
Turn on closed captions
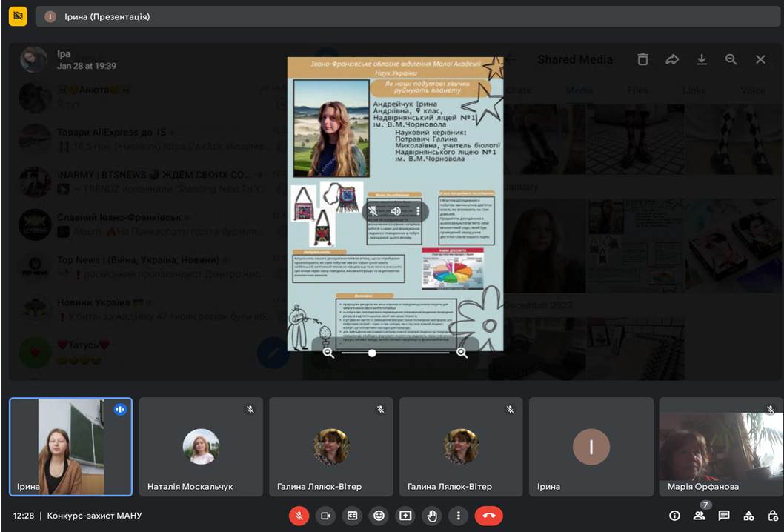(352, 516)
